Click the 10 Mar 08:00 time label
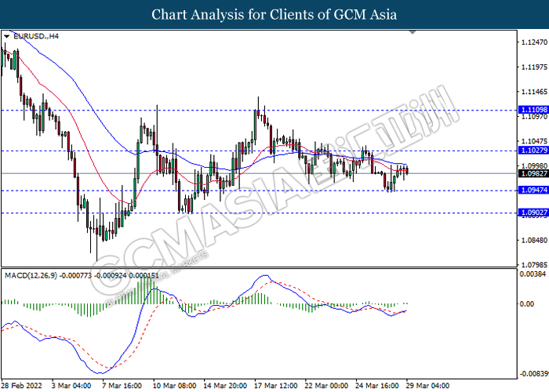 [174, 386]
